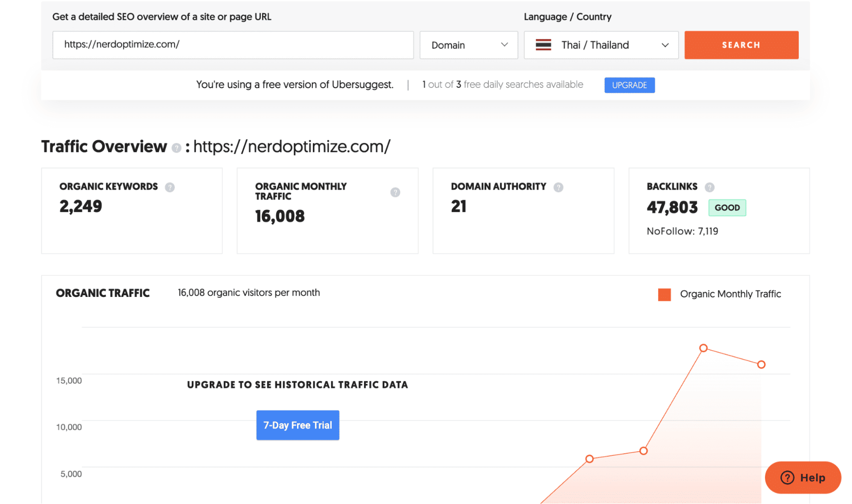Screen dimensions: 852x504
Task: Open the Domain type dropdown
Action: click(468, 45)
